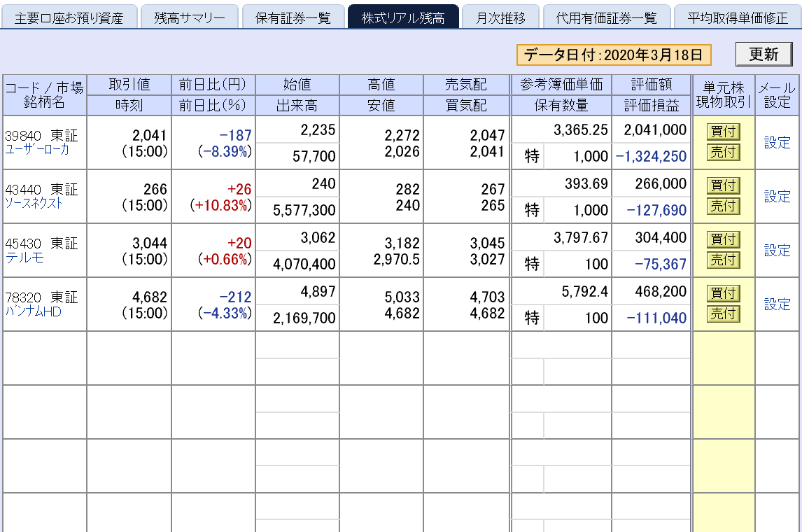Switch to the 月次推移 tab

[x=502, y=15]
